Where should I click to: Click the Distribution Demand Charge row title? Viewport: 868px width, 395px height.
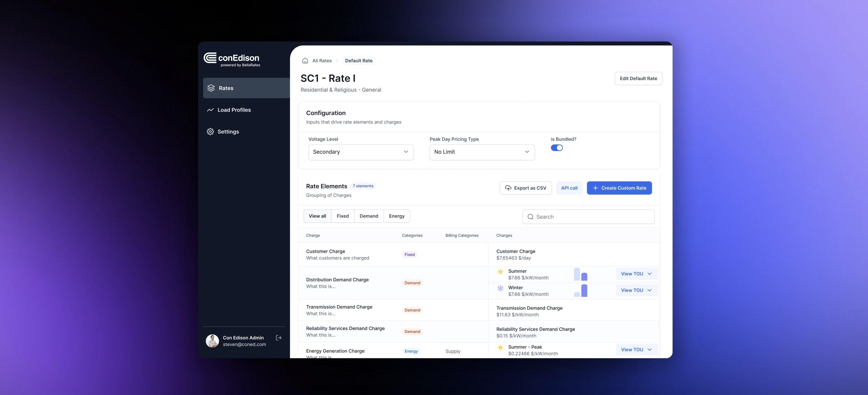point(337,279)
